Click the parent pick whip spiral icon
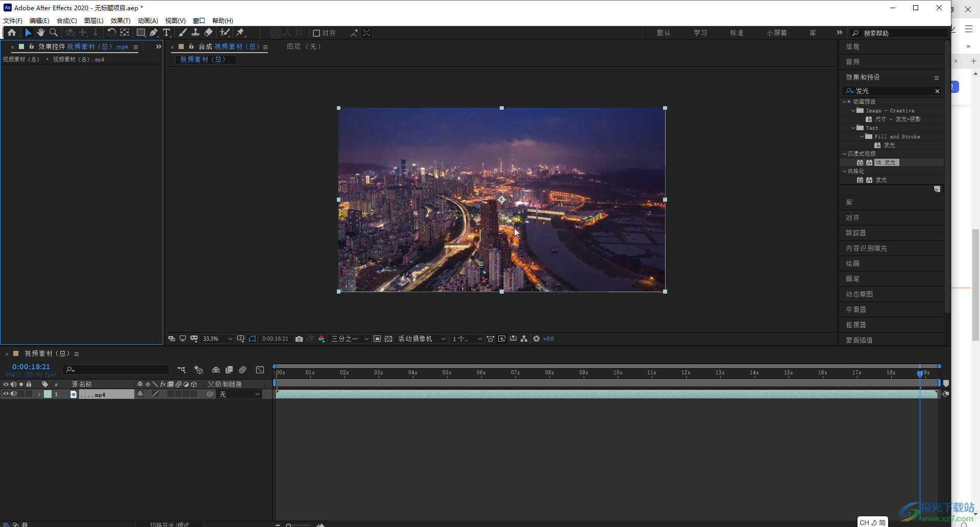 pos(210,394)
